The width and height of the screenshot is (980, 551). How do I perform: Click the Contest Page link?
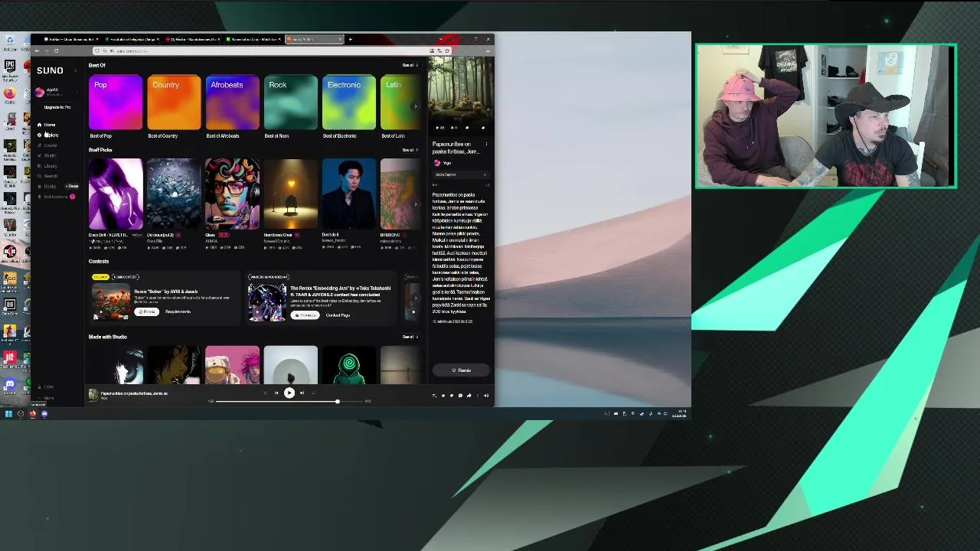(338, 315)
